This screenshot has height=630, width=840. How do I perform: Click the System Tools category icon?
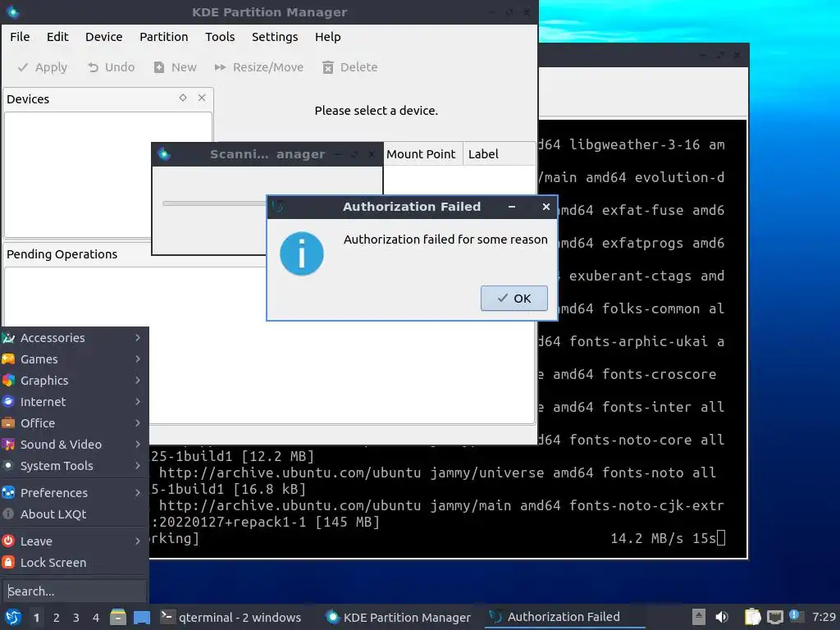click(8, 466)
